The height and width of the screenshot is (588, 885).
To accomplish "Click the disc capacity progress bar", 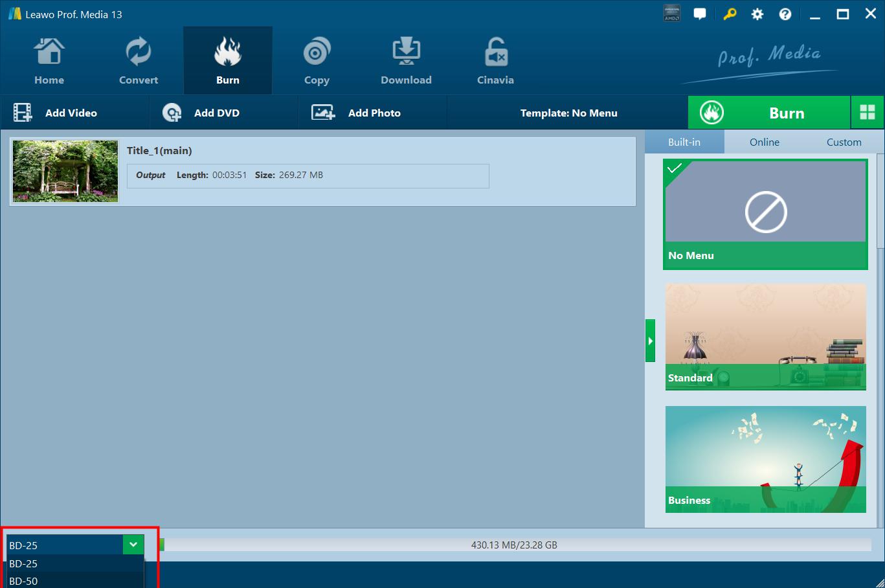I will tap(515, 545).
